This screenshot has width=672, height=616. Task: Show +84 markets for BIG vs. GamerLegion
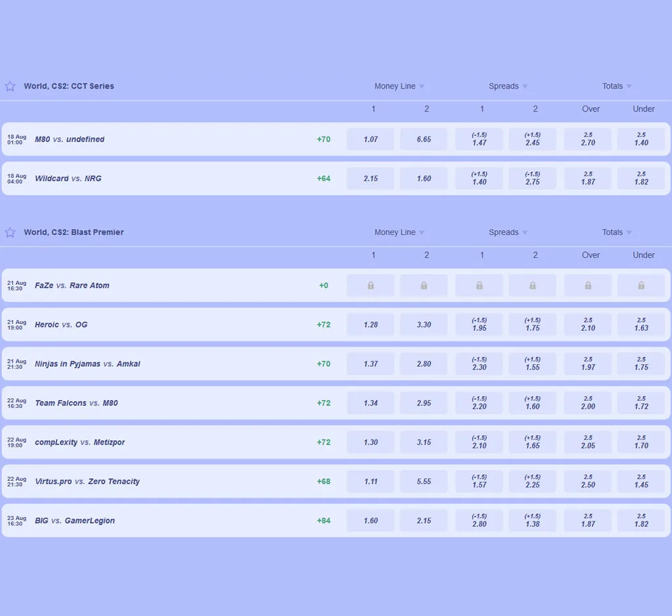pos(324,520)
